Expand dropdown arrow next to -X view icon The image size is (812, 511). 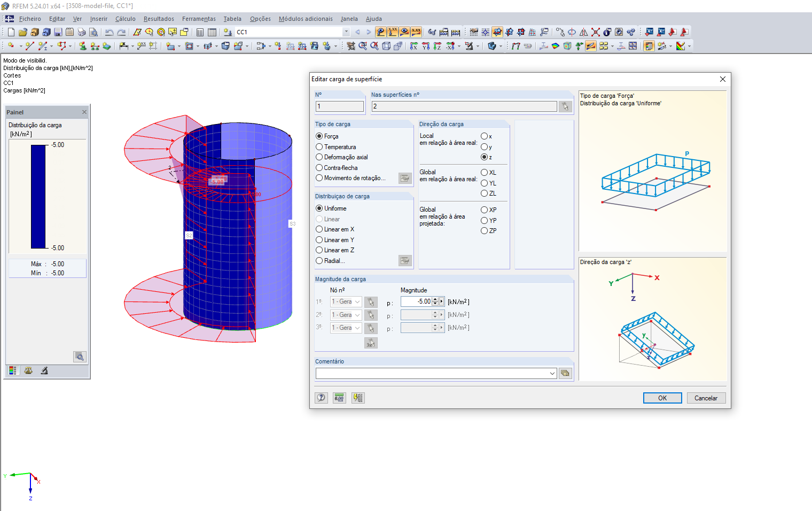[460, 47]
